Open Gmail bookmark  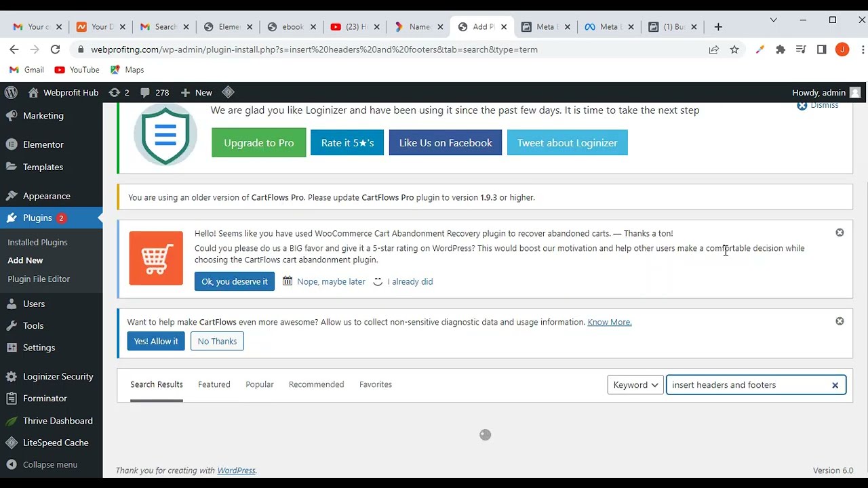[x=27, y=70]
